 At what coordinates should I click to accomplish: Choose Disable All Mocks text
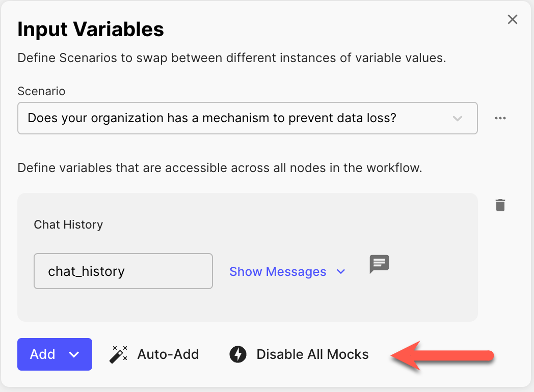[312, 354]
